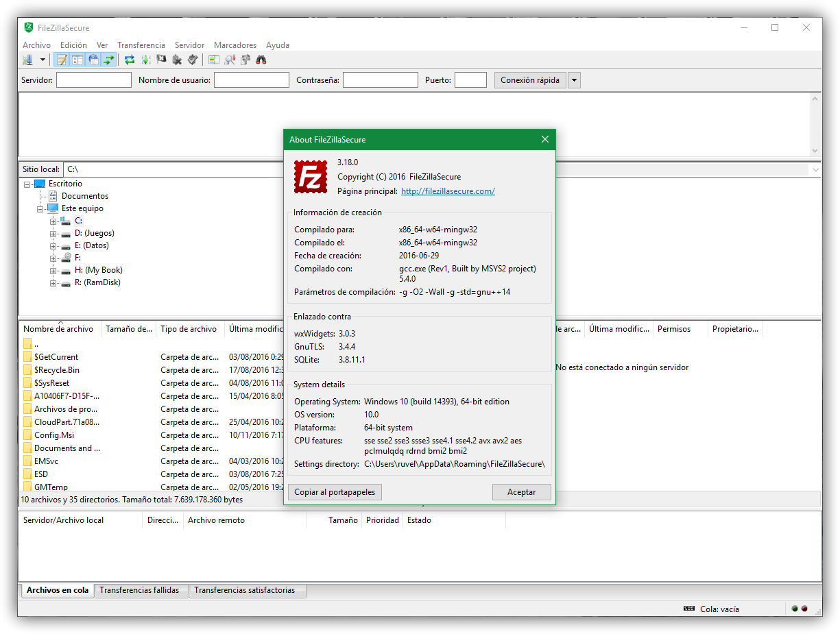Screen dimensions: 840x634
Task: Open dropdown arrow next to Conexión rápida
Action: (574, 80)
